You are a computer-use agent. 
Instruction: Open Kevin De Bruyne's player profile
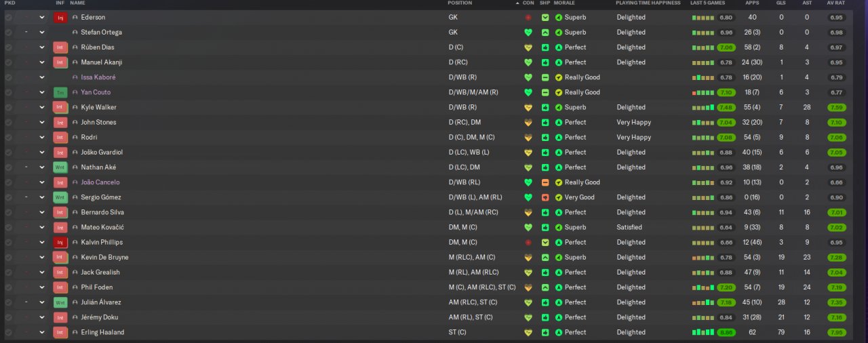pos(104,258)
